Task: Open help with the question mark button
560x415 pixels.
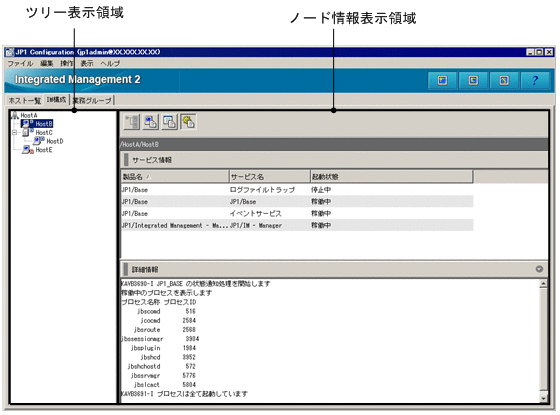Action: [x=535, y=80]
